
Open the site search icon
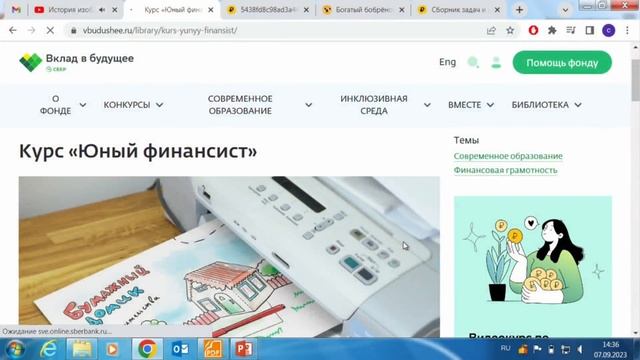[473, 62]
